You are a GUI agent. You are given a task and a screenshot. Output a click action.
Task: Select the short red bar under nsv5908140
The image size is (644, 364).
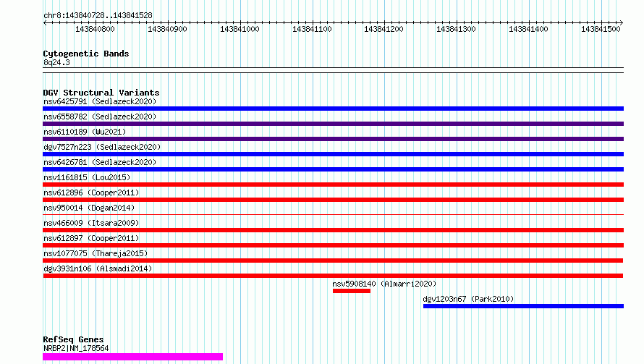[352, 291]
